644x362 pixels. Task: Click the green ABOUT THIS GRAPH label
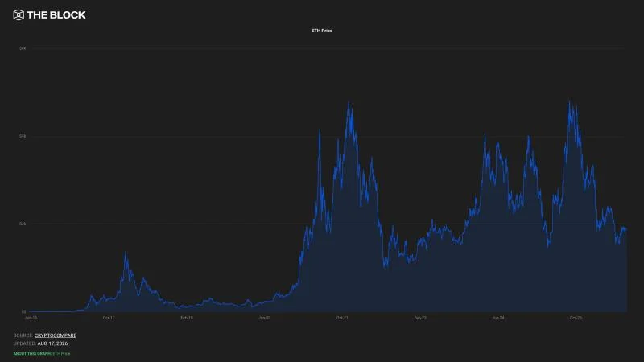tap(32, 353)
